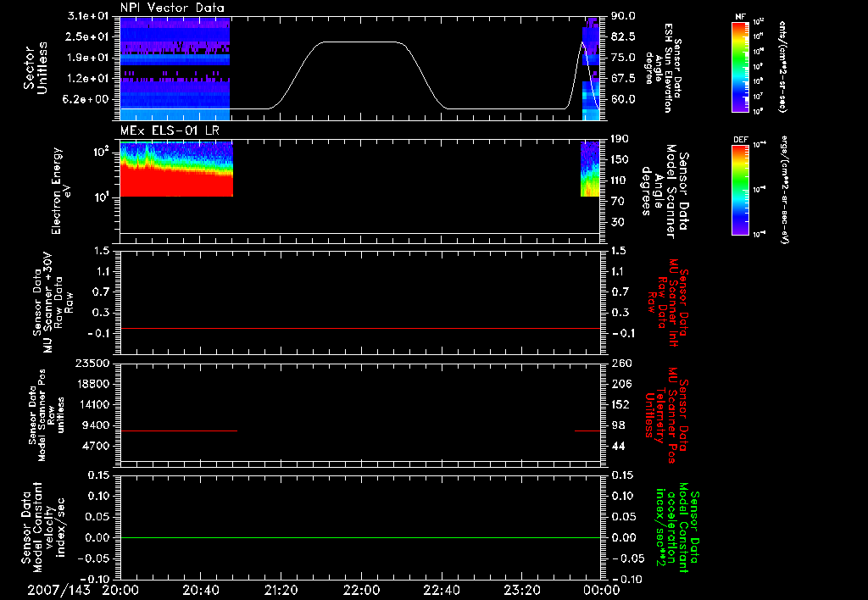868x600 pixels.
Task: Select the 'NPI Vector Data' panel title
Action: click(172, 8)
